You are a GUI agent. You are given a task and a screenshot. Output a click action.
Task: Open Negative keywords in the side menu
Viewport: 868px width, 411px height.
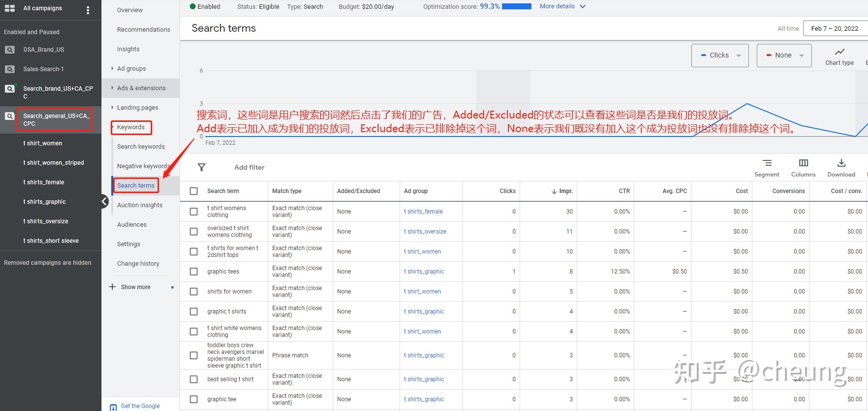143,166
